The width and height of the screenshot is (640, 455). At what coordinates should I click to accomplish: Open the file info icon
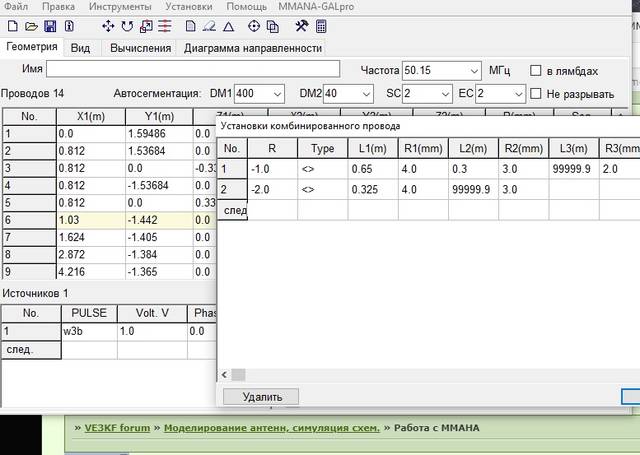[69, 27]
